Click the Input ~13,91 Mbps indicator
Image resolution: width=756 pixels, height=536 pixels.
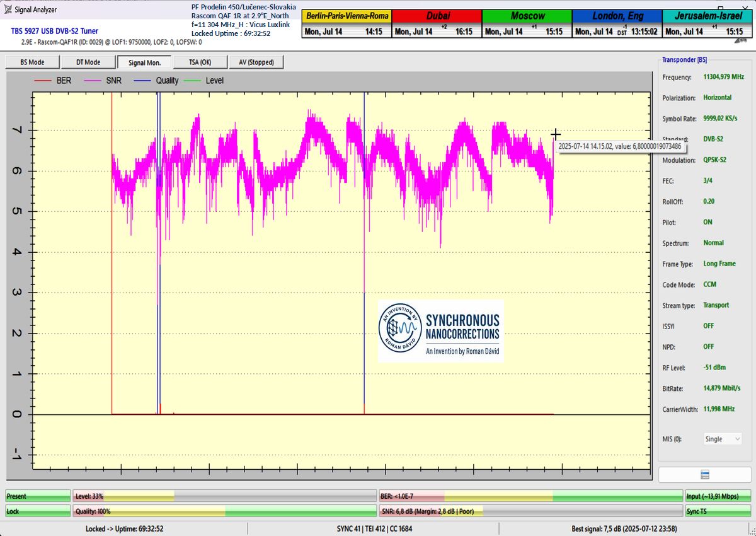point(718,496)
